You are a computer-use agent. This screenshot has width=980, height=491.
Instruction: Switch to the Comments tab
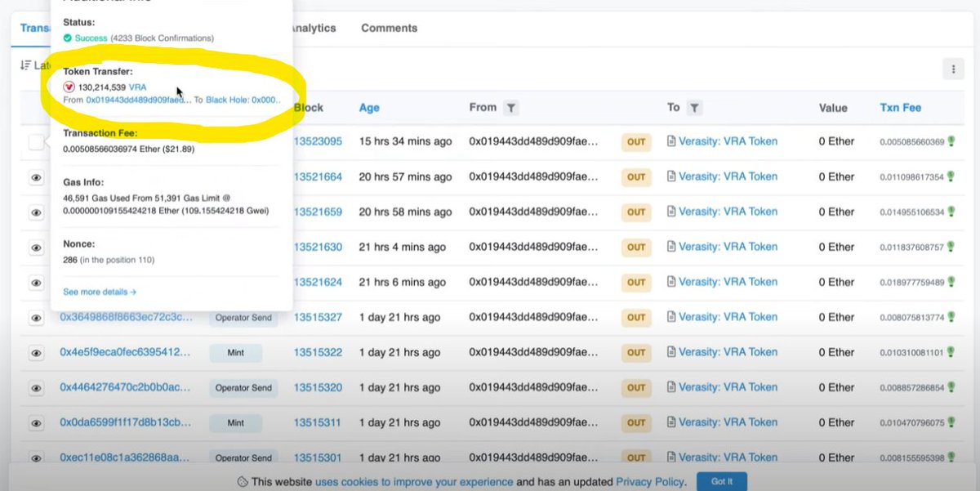click(x=390, y=28)
